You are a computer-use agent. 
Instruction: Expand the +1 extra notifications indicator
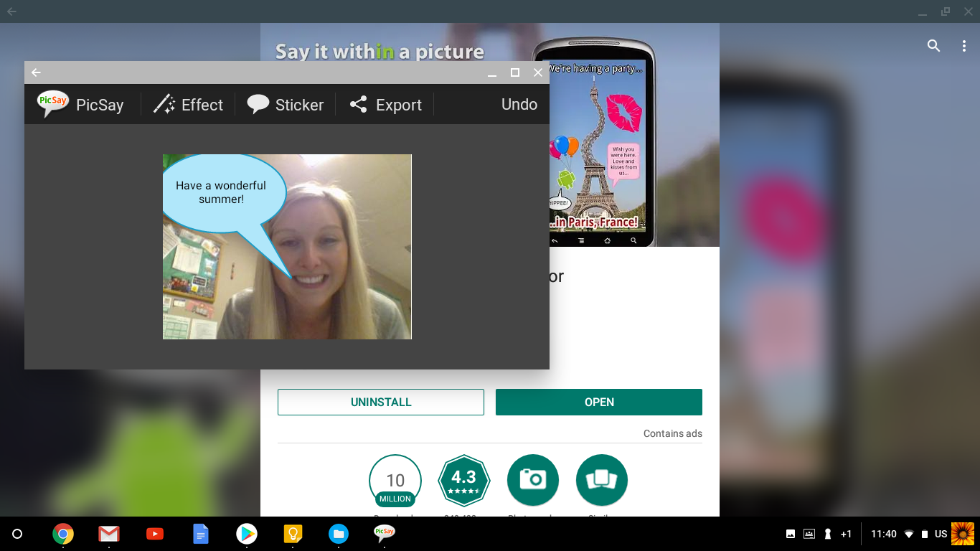point(847,534)
